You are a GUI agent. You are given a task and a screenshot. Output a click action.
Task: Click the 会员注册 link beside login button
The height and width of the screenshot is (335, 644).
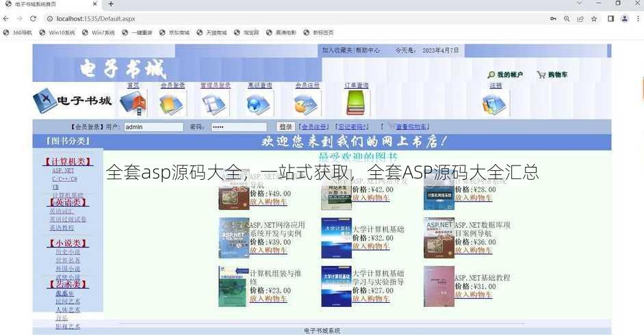tap(314, 127)
